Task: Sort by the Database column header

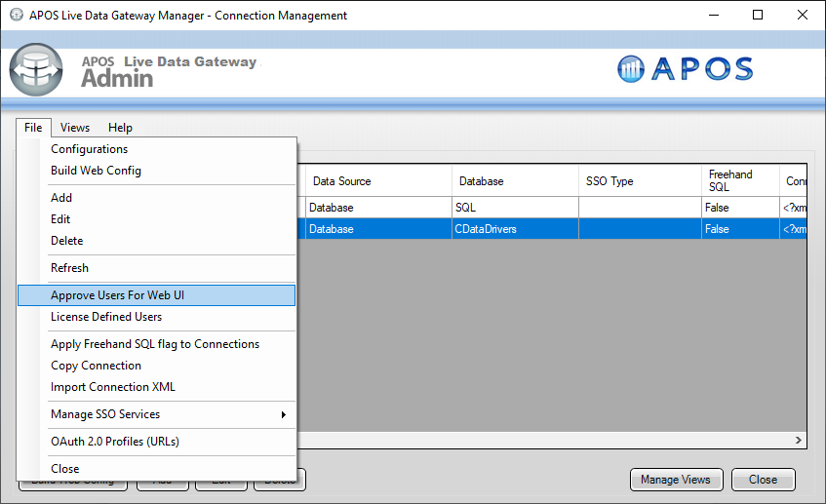Action: (514, 181)
